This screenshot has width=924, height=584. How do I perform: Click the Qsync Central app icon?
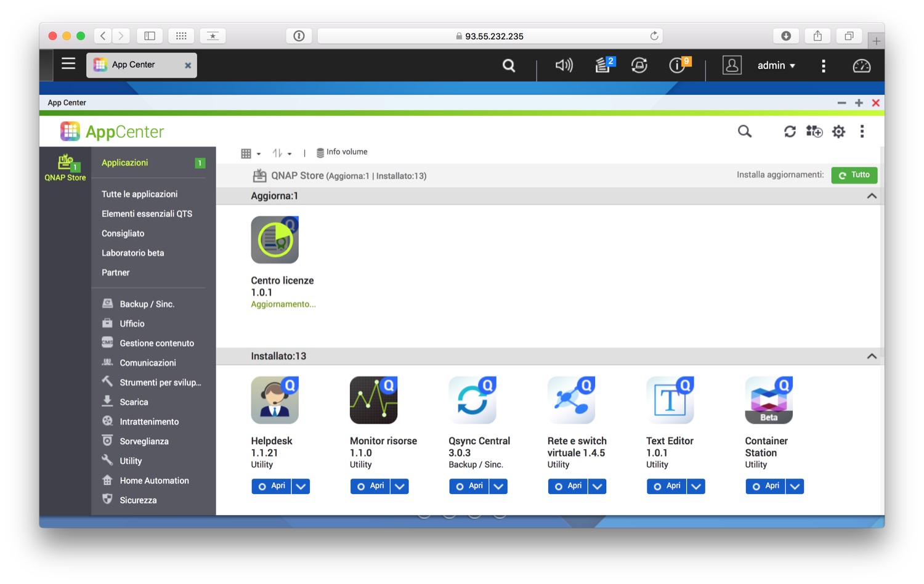pyautogui.click(x=472, y=400)
